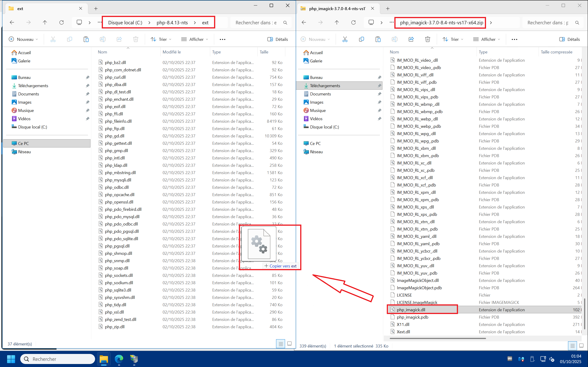Click the Cut icon in right window toolbar
Screen dimensions: 588x367
(x=345, y=39)
